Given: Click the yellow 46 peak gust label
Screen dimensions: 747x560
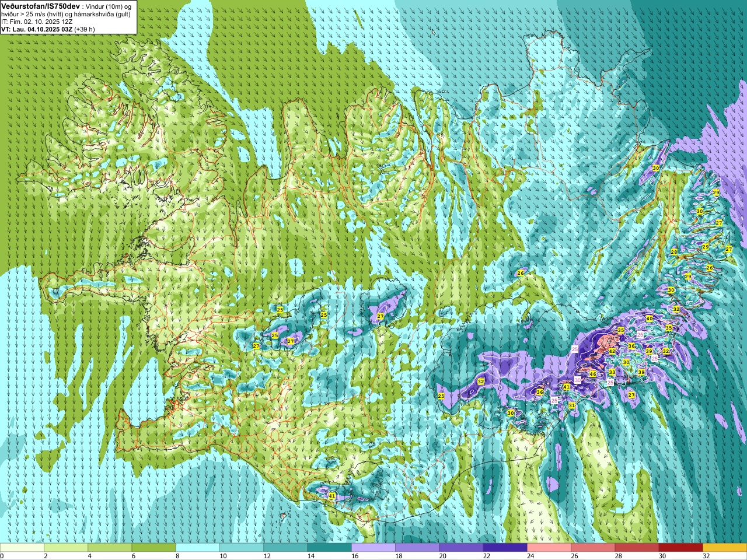Looking at the screenshot, I should (593, 374).
